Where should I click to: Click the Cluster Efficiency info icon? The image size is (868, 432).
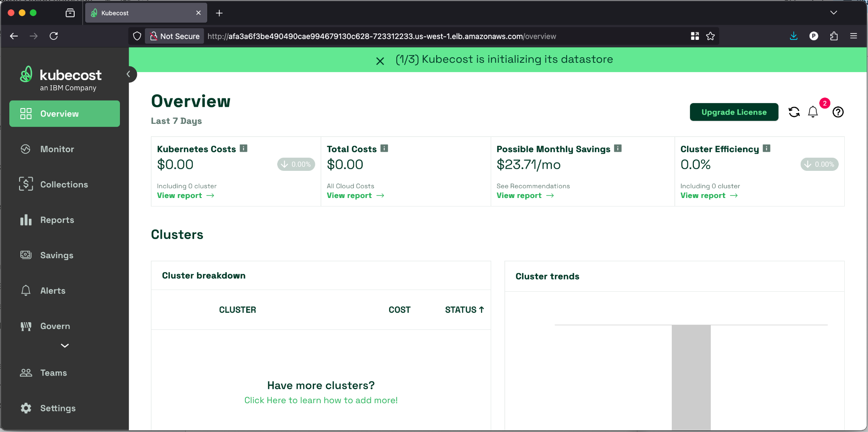pos(766,148)
